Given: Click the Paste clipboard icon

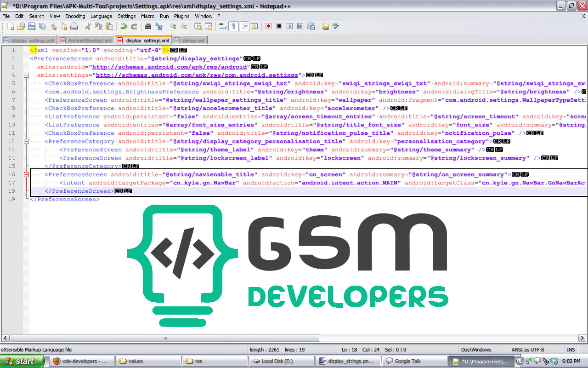Looking at the screenshot, I should (109, 26).
